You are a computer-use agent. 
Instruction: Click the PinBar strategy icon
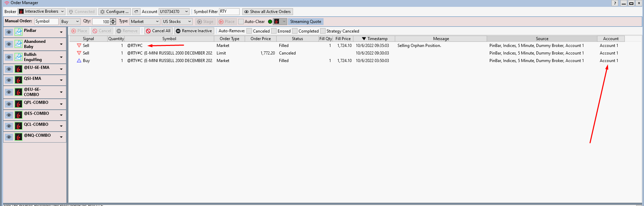pos(19,32)
